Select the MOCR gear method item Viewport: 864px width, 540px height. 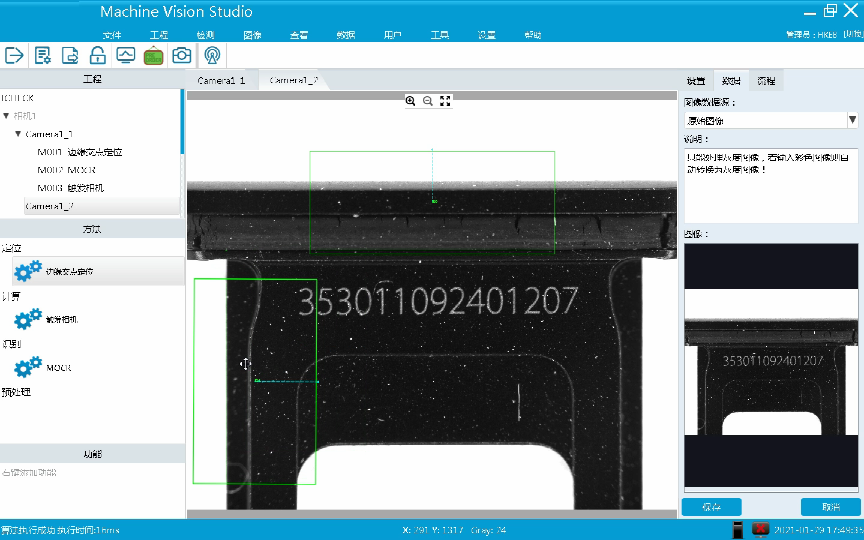pyautogui.click(x=29, y=367)
